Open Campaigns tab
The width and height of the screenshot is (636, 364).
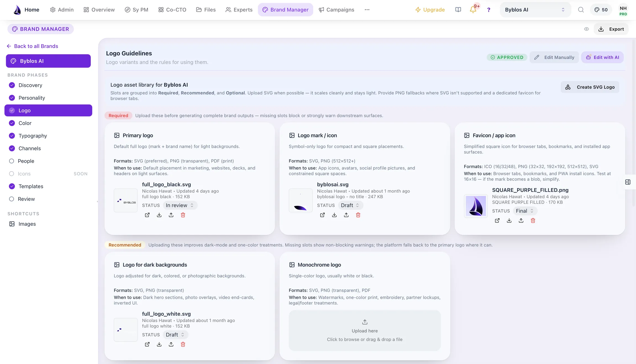(x=336, y=10)
